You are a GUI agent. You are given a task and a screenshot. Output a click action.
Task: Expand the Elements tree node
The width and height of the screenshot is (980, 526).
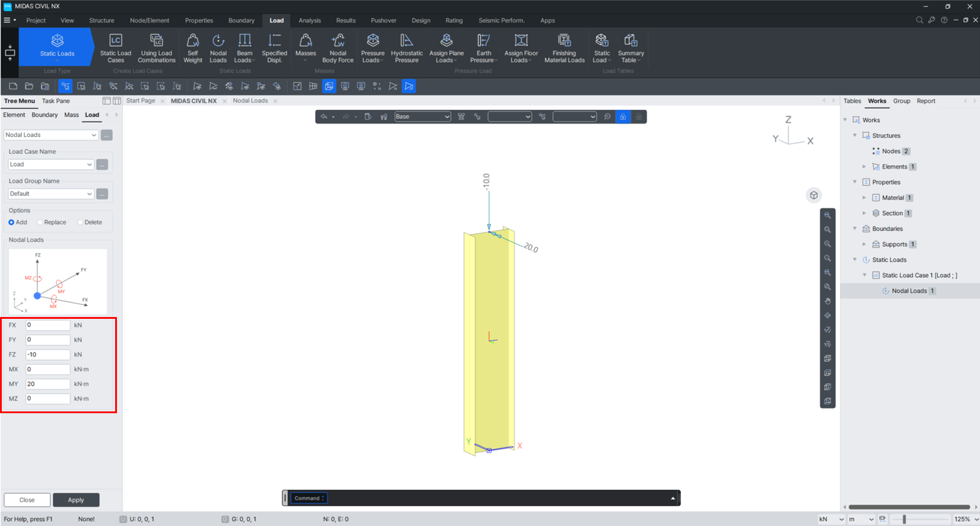[x=864, y=167]
